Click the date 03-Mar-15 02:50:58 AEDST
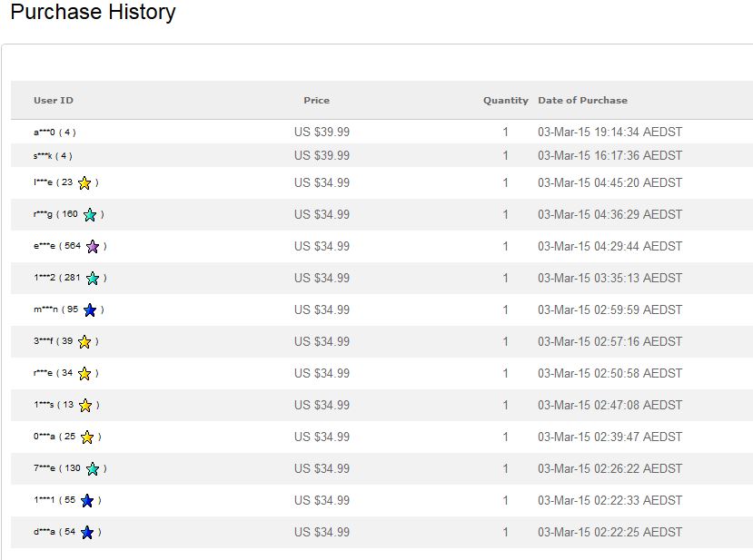Image resolution: width=753 pixels, height=560 pixels. [609, 373]
